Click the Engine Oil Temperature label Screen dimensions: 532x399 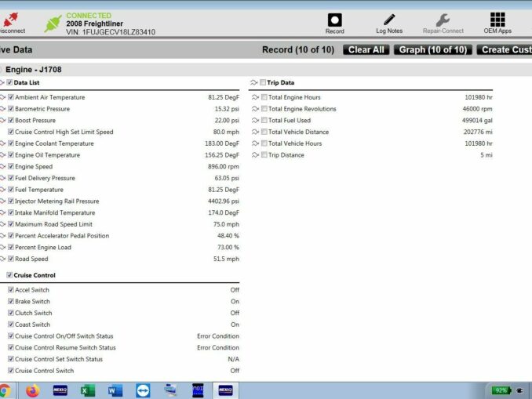[48, 155]
